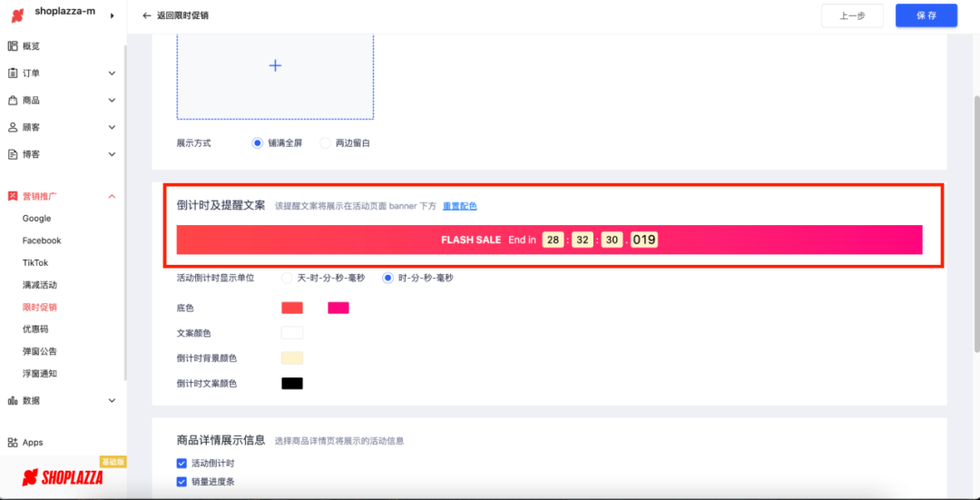980x500 pixels.
Task: Select 天-时-分-秒-毫秒 countdown unit radio
Action: click(288, 278)
